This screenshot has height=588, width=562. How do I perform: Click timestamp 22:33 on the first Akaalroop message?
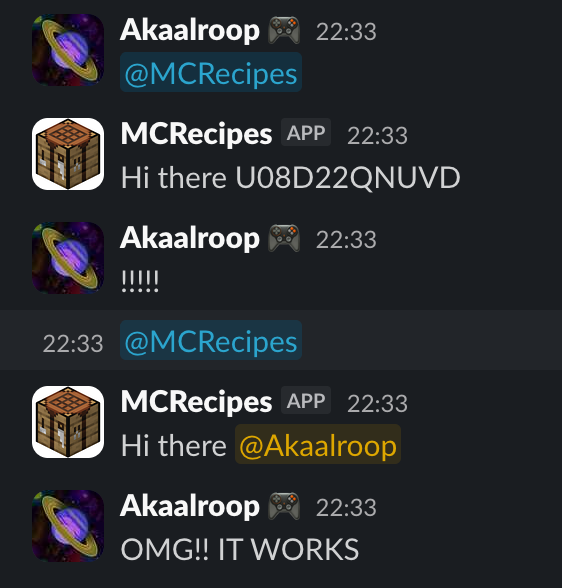tap(346, 32)
